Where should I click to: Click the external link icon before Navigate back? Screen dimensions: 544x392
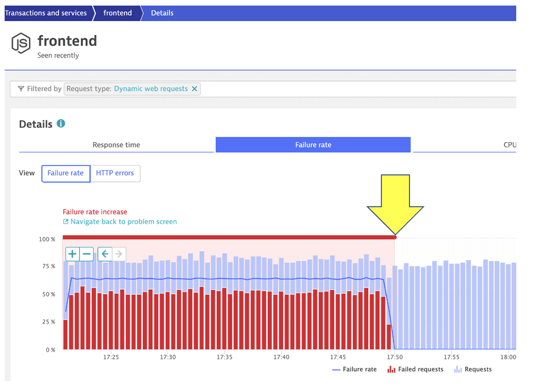click(65, 221)
